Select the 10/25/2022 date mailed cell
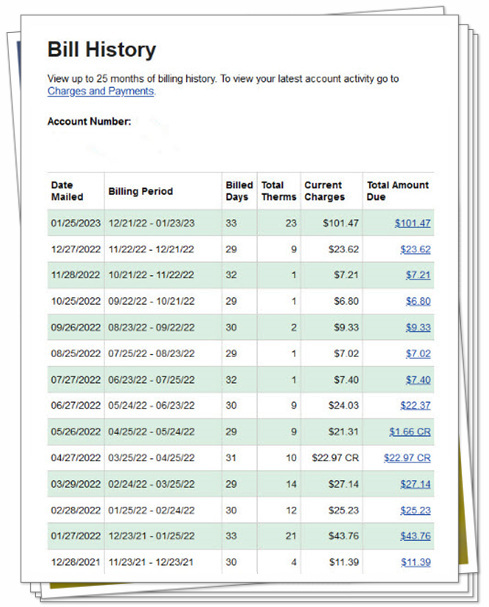This screenshot has height=607, width=489. pyautogui.click(x=75, y=301)
